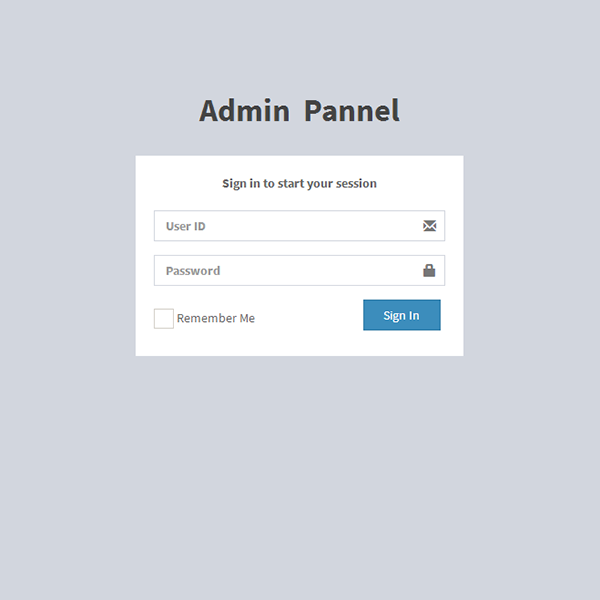Click the envelope icon in User ID field
This screenshot has height=600, width=600.
tap(429, 226)
